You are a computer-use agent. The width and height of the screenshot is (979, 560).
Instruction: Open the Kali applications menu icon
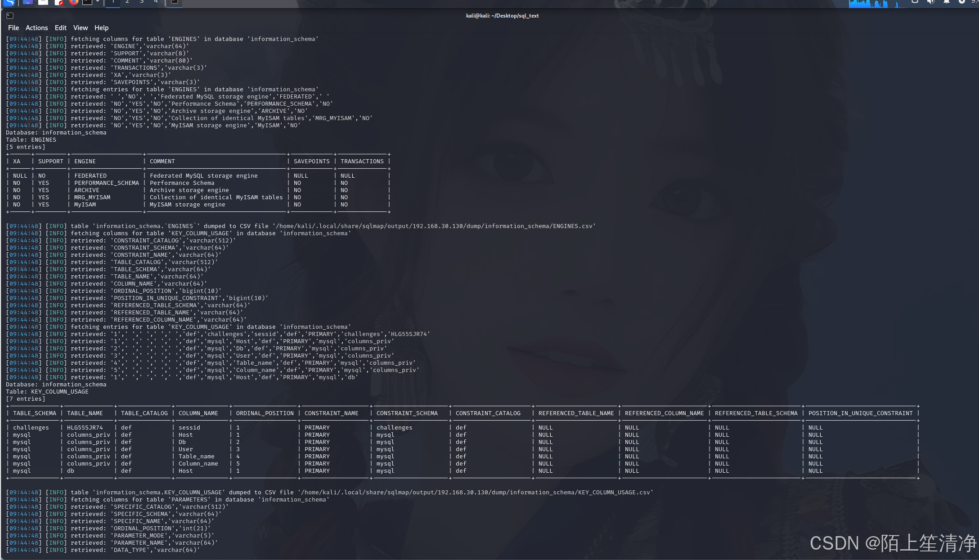10,2
